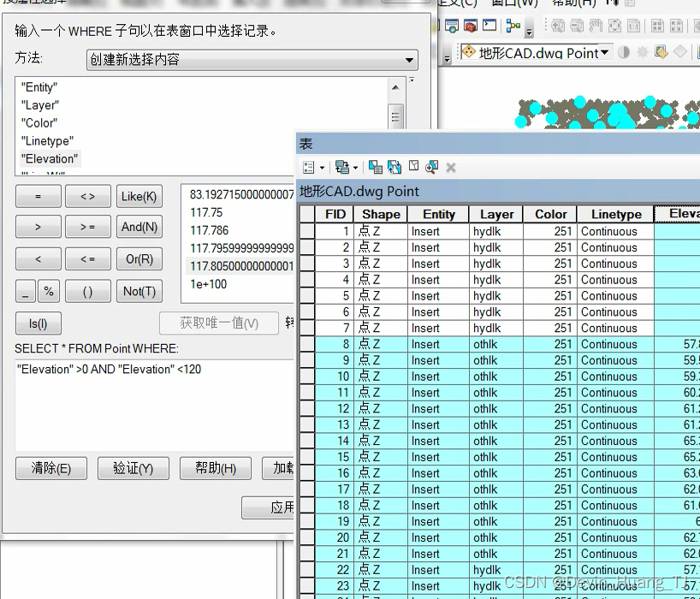Click the >= operator button
This screenshot has width=700, height=599.
click(x=88, y=227)
